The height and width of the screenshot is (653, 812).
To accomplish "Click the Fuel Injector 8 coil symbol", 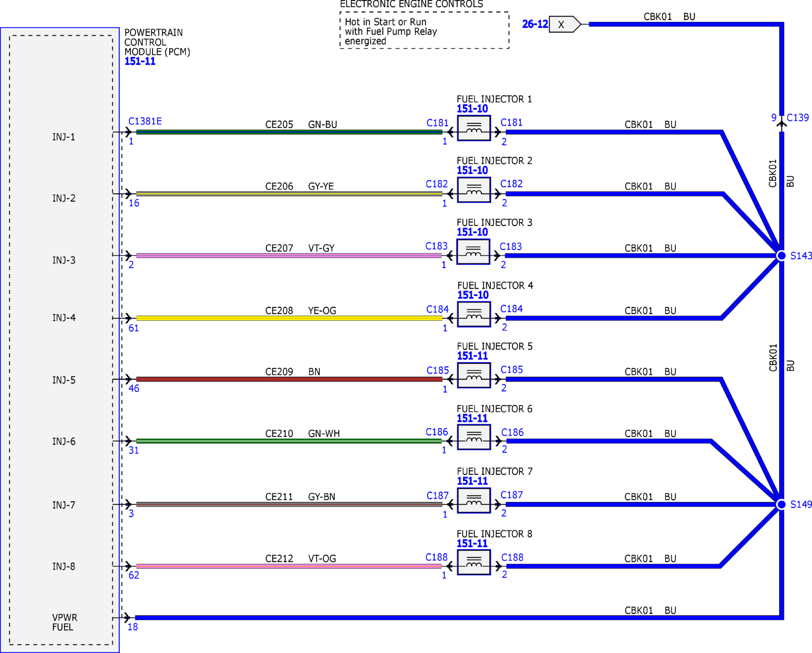I will click(x=474, y=562).
